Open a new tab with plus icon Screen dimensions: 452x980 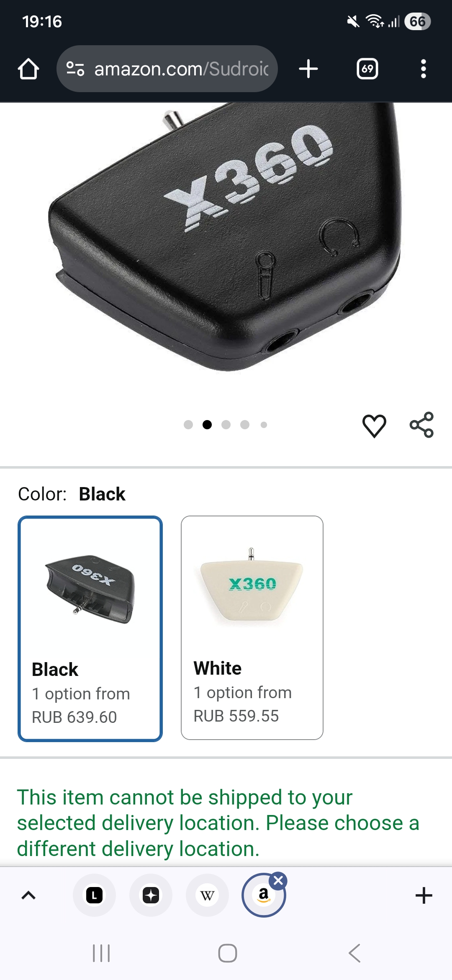coord(308,69)
